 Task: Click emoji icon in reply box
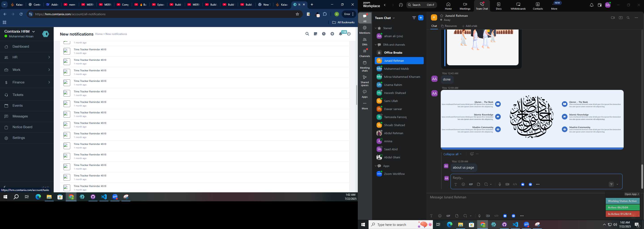pyautogui.click(x=463, y=184)
